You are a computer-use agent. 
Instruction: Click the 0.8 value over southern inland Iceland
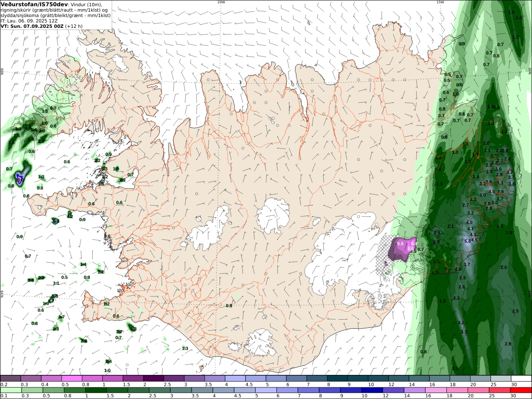pyautogui.click(x=229, y=305)
